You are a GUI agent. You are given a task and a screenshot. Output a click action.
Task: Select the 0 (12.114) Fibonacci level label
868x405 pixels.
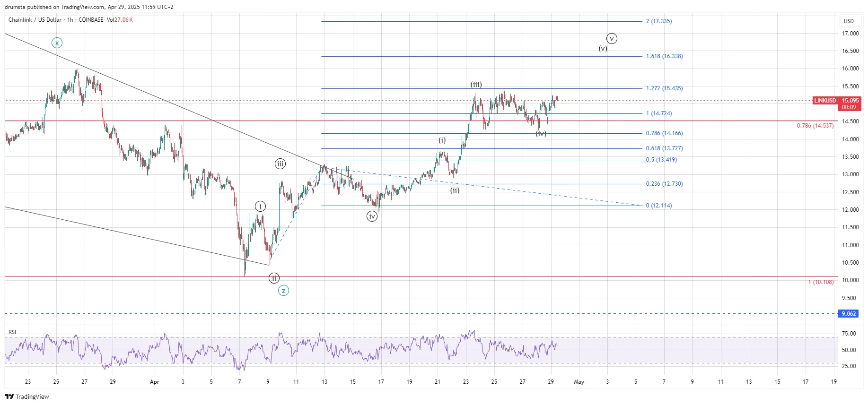tap(659, 206)
